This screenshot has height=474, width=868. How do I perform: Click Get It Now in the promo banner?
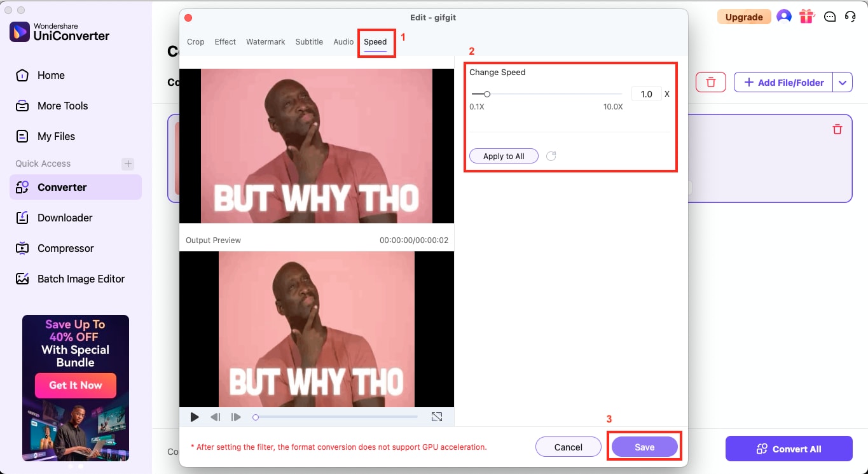(76, 385)
